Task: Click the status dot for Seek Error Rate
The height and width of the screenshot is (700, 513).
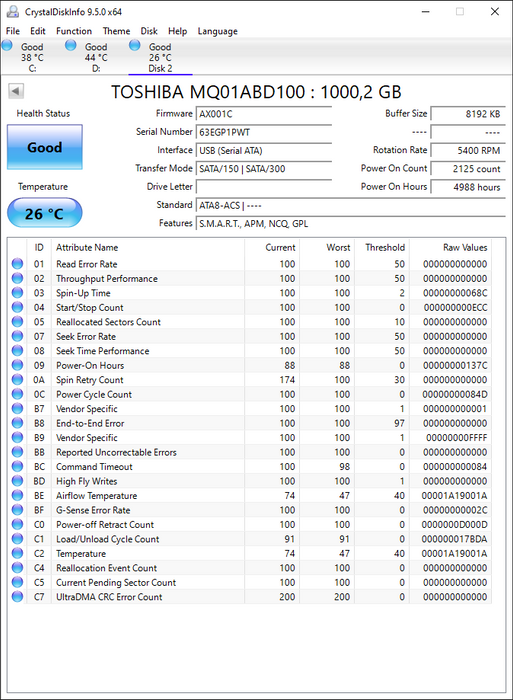Action: click(17, 336)
